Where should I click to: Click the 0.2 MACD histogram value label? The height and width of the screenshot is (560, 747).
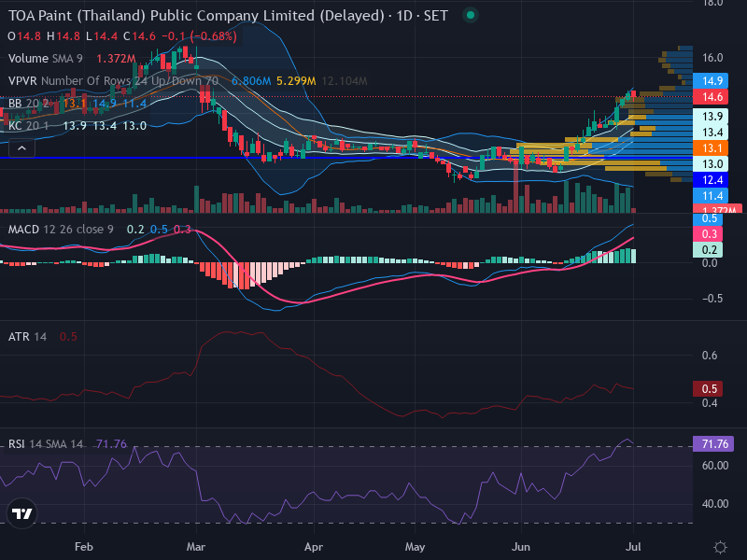(x=708, y=249)
